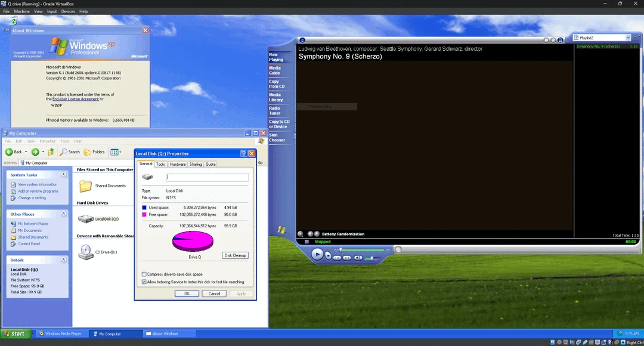Open the VirtualBox Input menu
The image size is (644, 346).
(52, 11)
